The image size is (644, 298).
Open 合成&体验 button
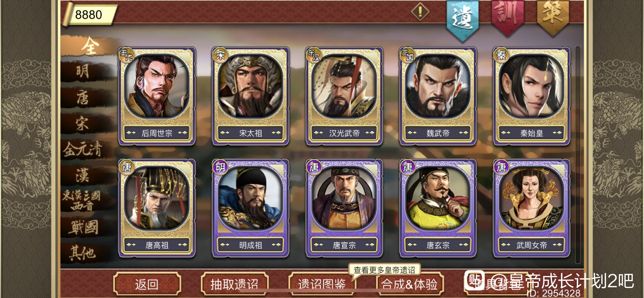(410, 284)
